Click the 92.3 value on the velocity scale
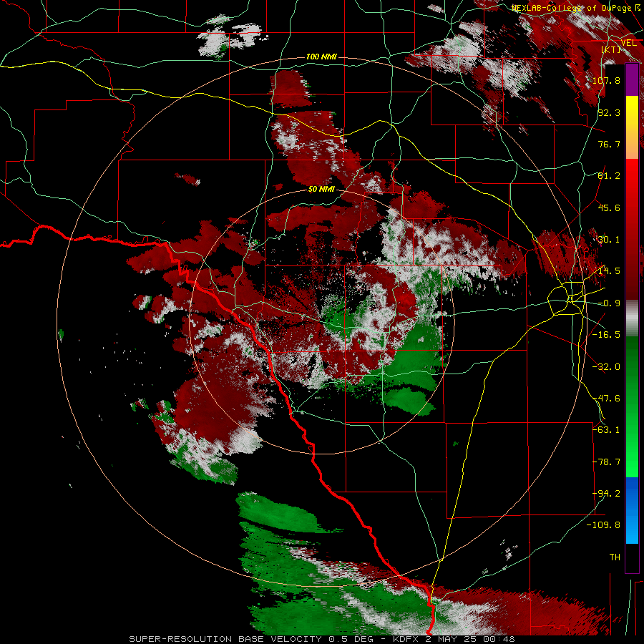Screen dimensions: 644x644 pos(609,112)
